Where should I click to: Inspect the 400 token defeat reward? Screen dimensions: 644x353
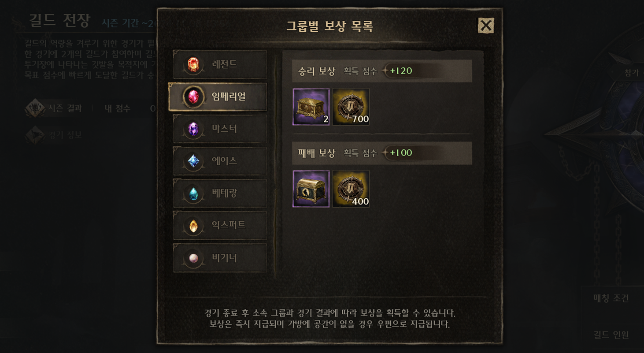(x=351, y=189)
